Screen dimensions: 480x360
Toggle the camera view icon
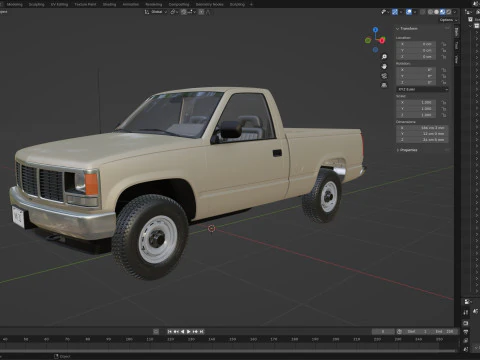click(x=384, y=76)
